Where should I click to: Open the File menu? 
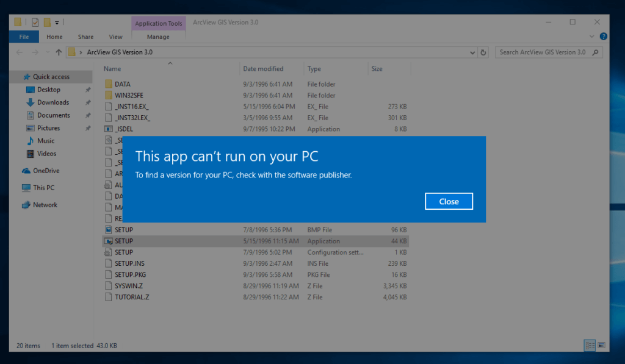[x=23, y=37]
